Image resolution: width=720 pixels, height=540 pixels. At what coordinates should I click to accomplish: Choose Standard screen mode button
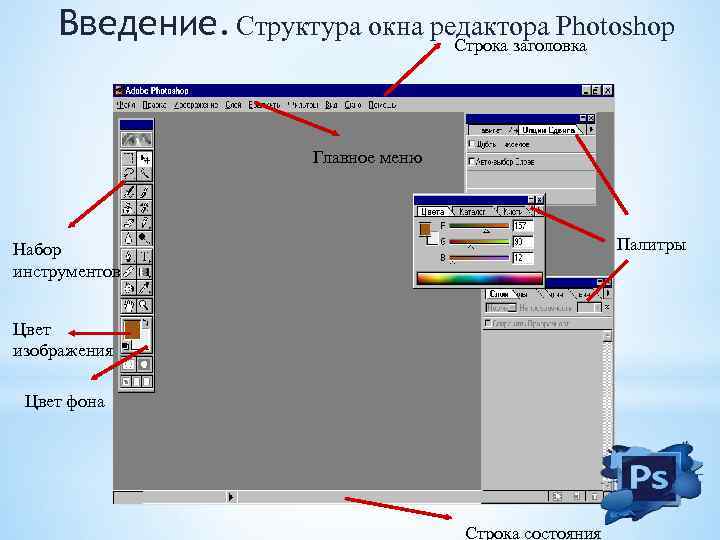point(126,382)
